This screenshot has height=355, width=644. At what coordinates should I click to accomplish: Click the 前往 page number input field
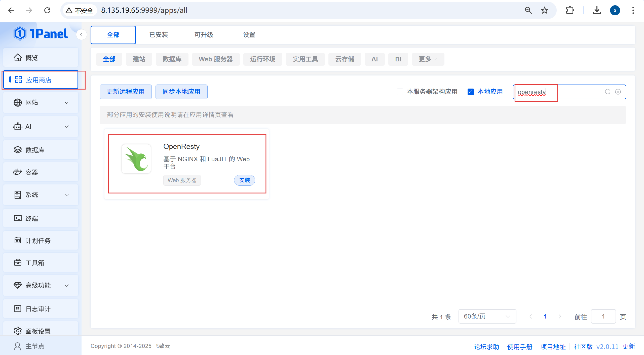[x=603, y=316]
